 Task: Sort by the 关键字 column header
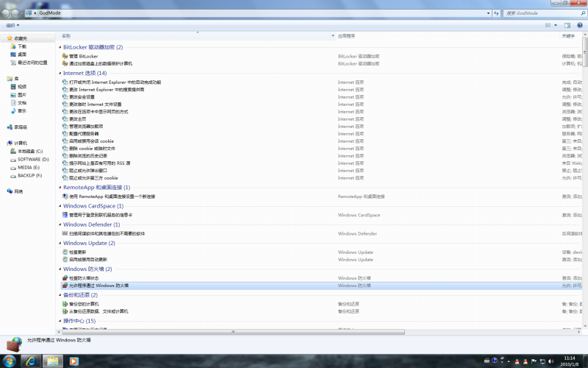coord(568,36)
